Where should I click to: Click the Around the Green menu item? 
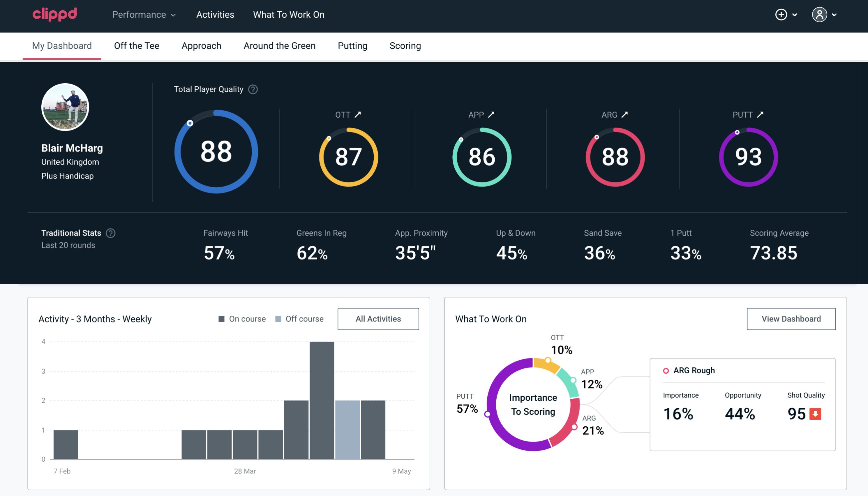pos(279,45)
